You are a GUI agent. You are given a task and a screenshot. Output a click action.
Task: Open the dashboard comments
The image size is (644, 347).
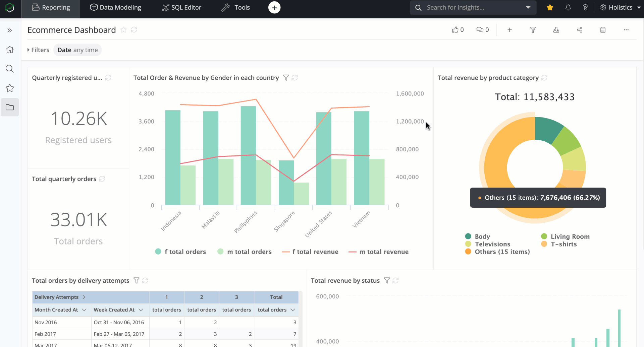pos(480,30)
